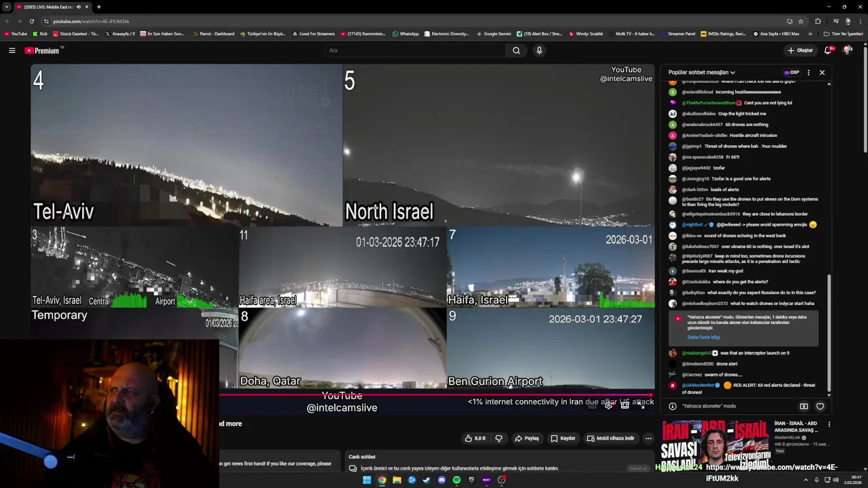This screenshot has width=868, height=488.
Task: Open File Explorer from the taskbar
Action: (397, 480)
